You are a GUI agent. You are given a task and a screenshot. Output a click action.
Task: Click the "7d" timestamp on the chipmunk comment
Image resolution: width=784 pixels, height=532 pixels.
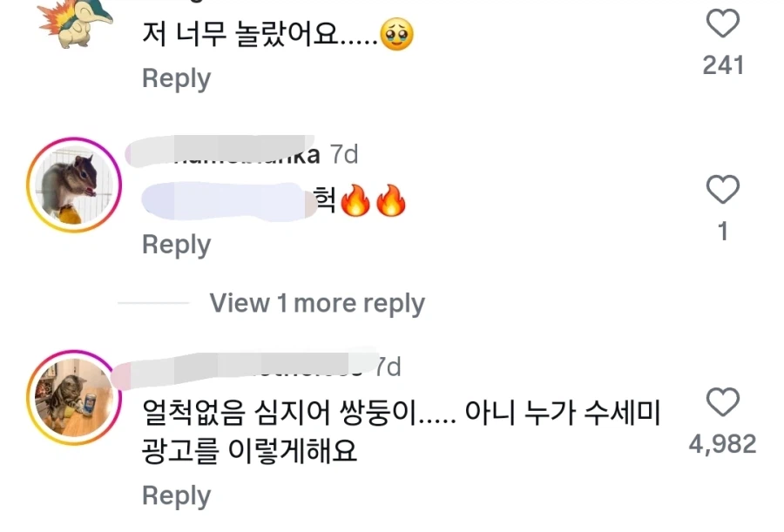click(x=344, y=154)
